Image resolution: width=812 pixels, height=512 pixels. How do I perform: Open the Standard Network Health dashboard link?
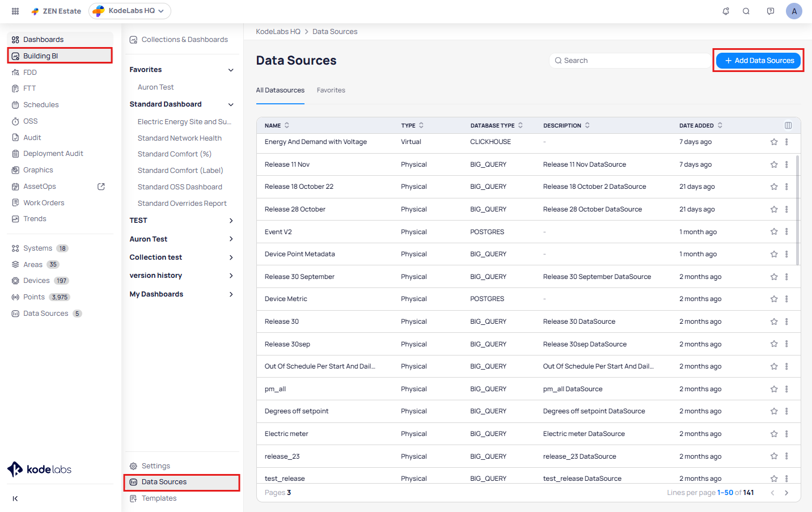[x=179, y=138]
